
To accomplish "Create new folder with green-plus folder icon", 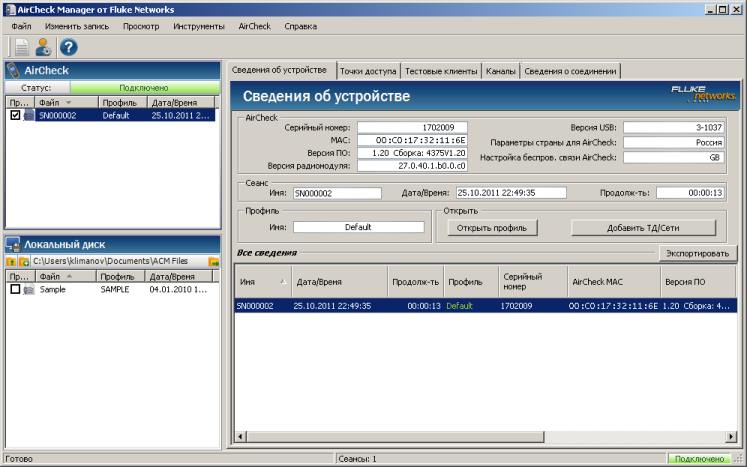I will click(x=24, y=261).
